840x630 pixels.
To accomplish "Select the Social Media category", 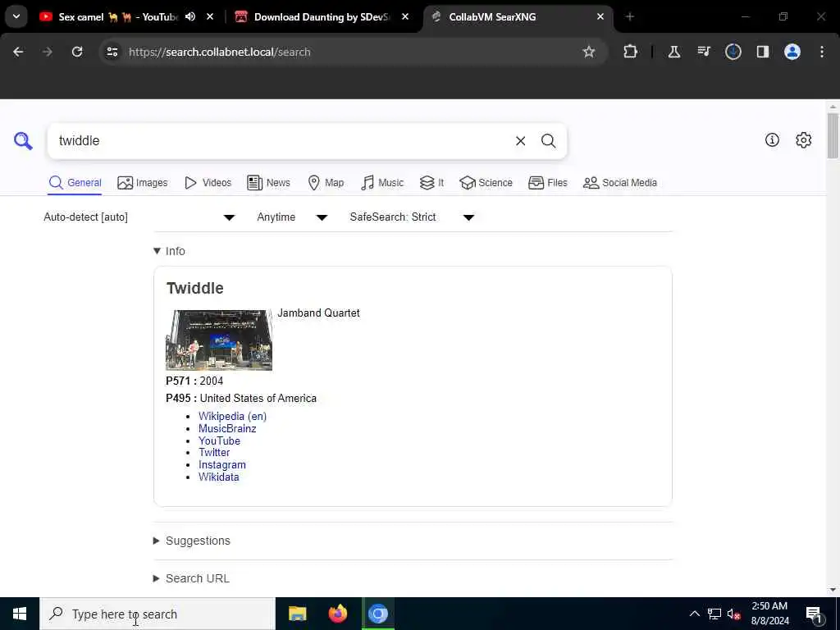I will [x=620, y=183].
